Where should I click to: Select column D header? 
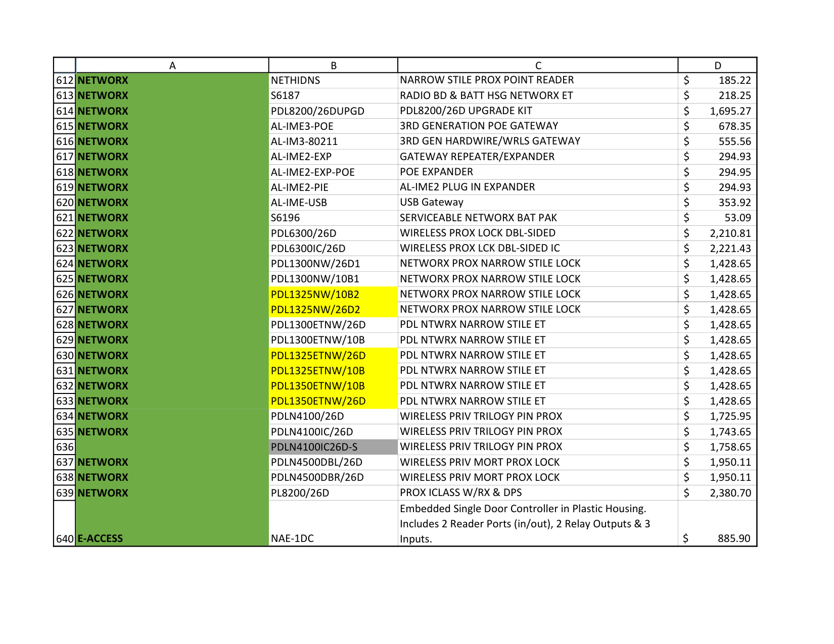[x=717, y=66]
